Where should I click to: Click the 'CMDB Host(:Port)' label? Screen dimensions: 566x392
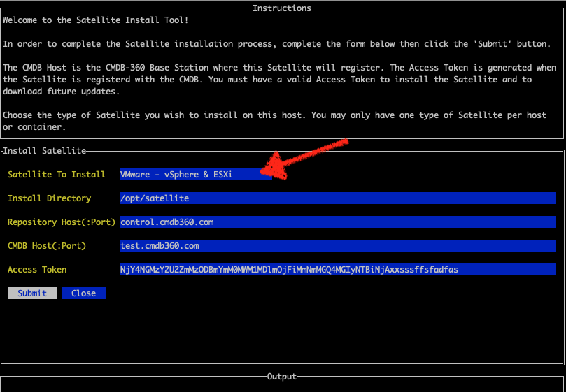[47, 246]
